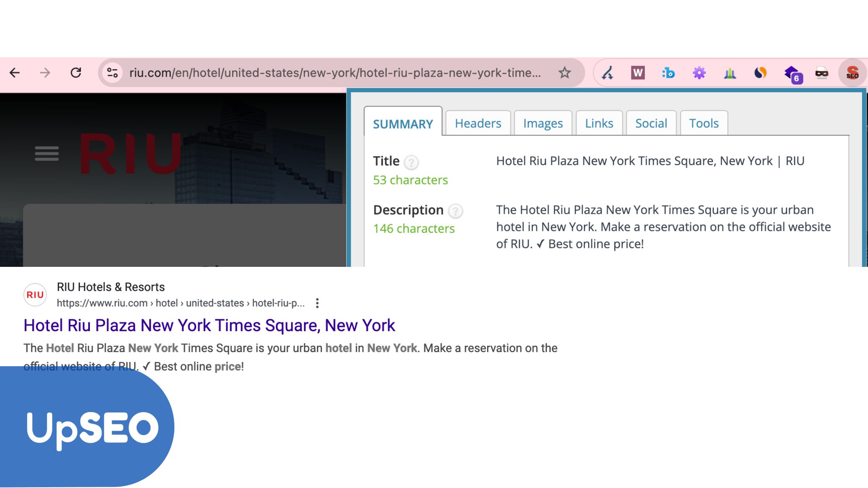
Task: Click the riu.com URL in address bar
Action: (335, 73)
